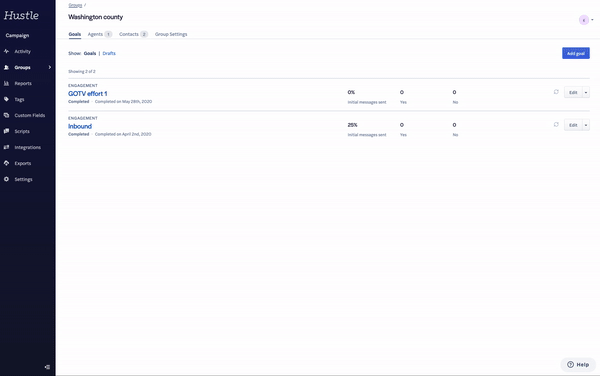Screen dimensions: 600x376
Task: Show the Goals filter
Action: (x=90, y=54)
